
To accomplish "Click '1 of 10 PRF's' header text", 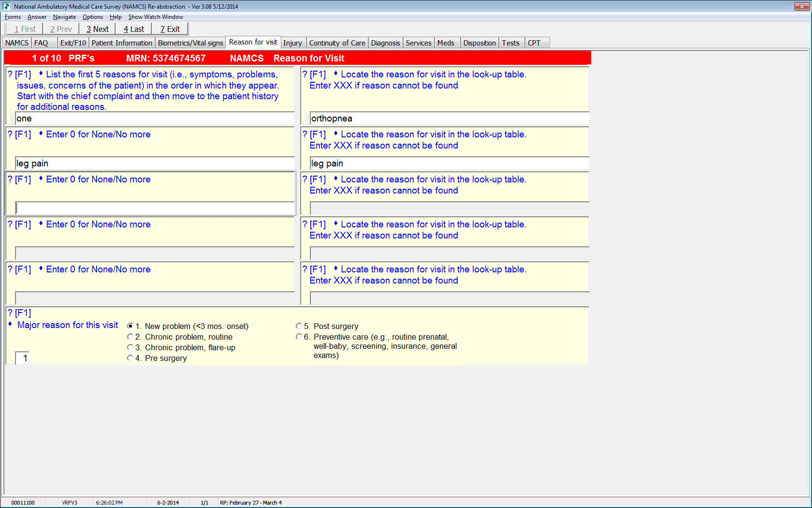I will click(x=63, y=59).
